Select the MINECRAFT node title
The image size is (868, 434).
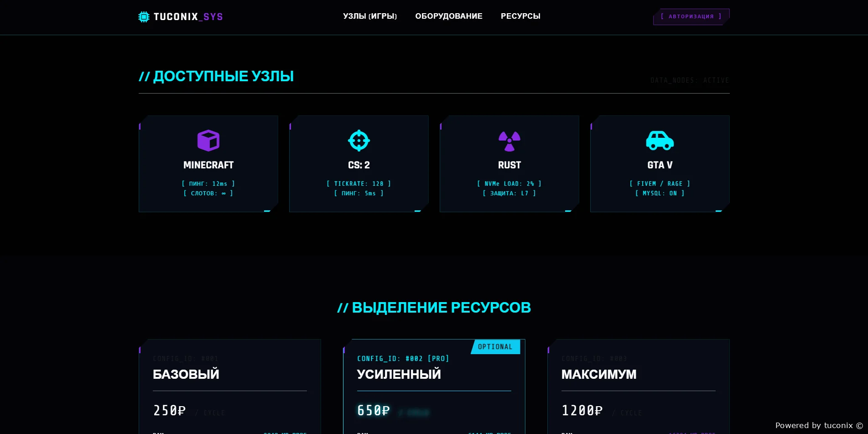pyautogui.click(x=208, y=165)
